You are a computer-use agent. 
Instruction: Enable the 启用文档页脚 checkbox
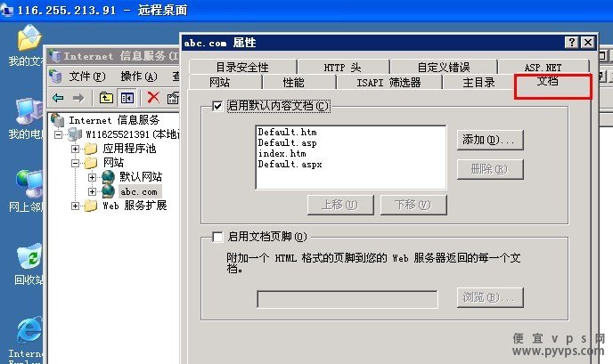217,237
